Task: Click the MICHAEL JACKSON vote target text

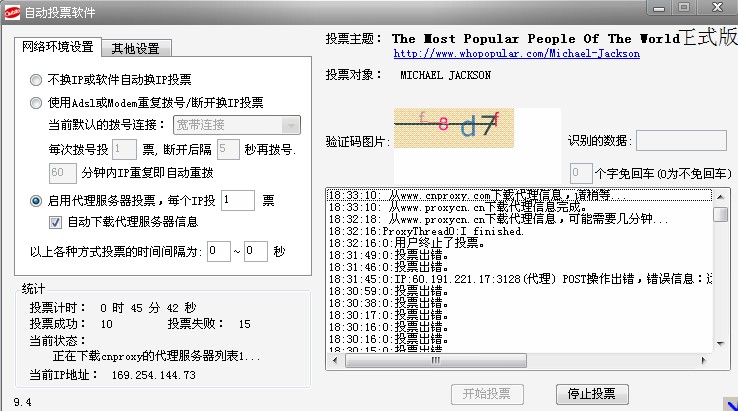Action: click(x=445, y=75)
